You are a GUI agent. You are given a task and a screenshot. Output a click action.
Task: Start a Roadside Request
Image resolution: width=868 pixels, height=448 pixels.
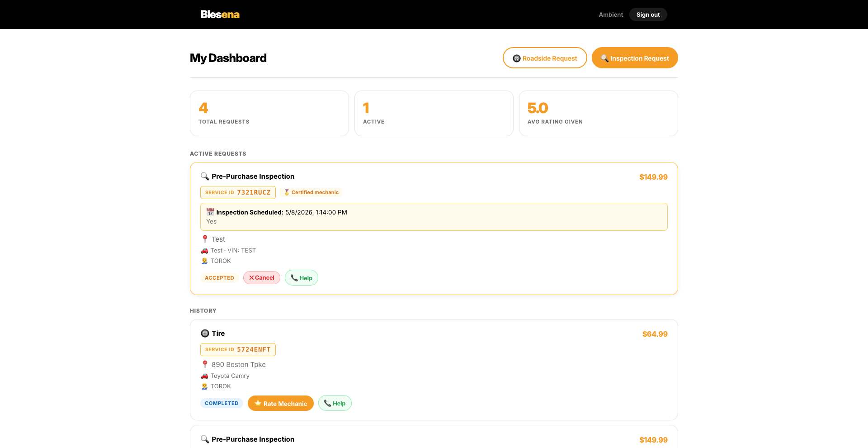point(545,58)
